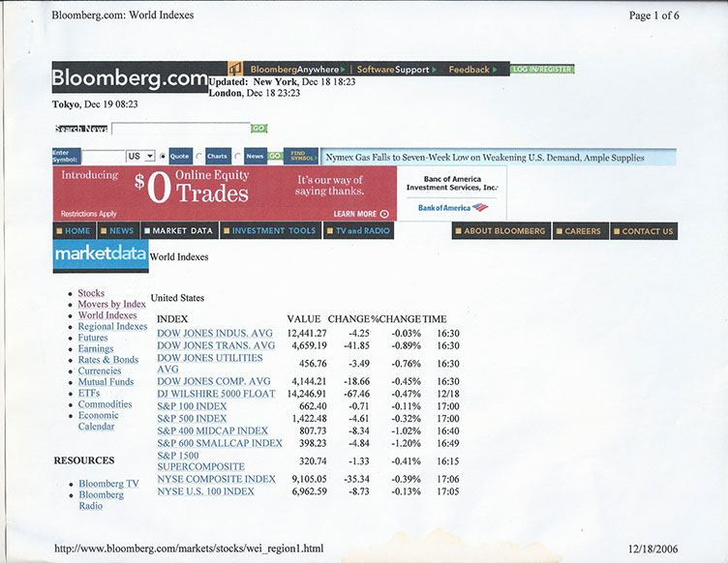
Task: Open the ABOUT BLOOMBERG menu tab
Action: 500,231
